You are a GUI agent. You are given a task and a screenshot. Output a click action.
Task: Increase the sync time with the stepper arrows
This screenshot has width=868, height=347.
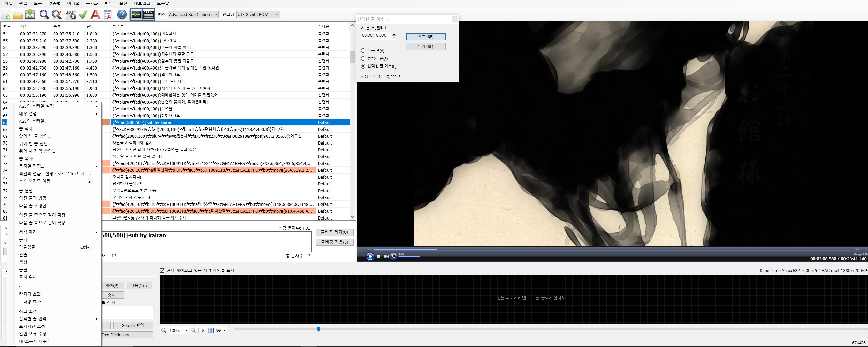pos(394,34)
